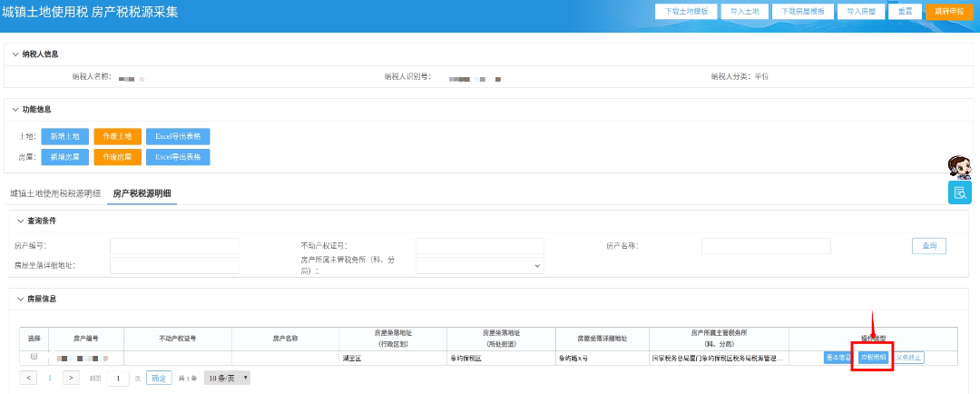980x394 pixels.
Task: Click the blue document search side icon
Action: (x=959, y=192)
